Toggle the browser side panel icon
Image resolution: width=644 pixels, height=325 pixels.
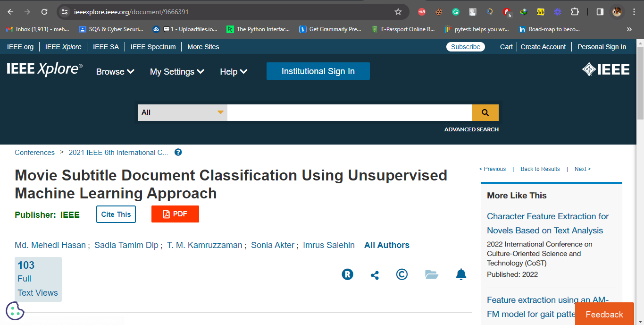pos(600,12)
